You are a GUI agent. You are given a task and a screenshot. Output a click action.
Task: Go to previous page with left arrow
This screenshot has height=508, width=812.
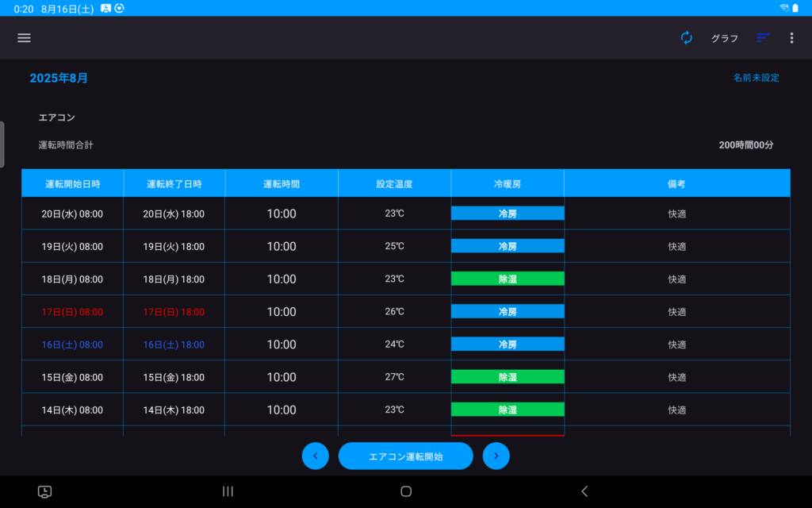pos(316,456)
